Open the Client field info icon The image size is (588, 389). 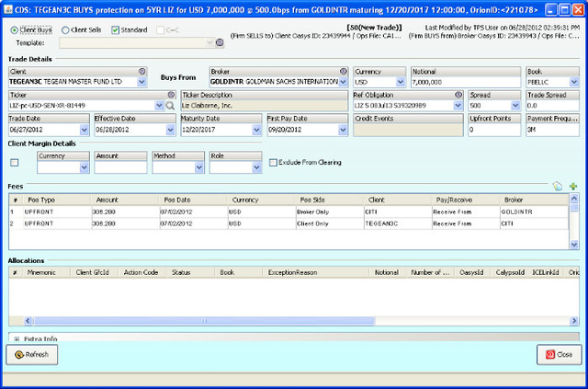(141, 72)
